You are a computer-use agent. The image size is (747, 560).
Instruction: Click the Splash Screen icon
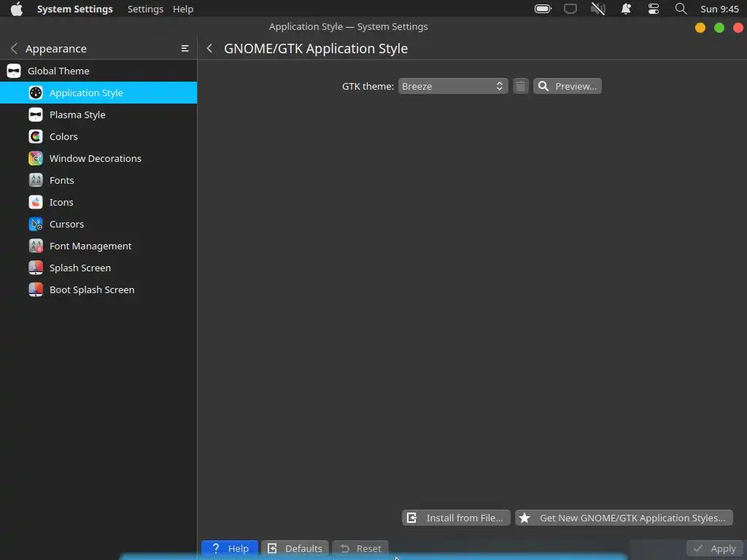click(36, 268)
